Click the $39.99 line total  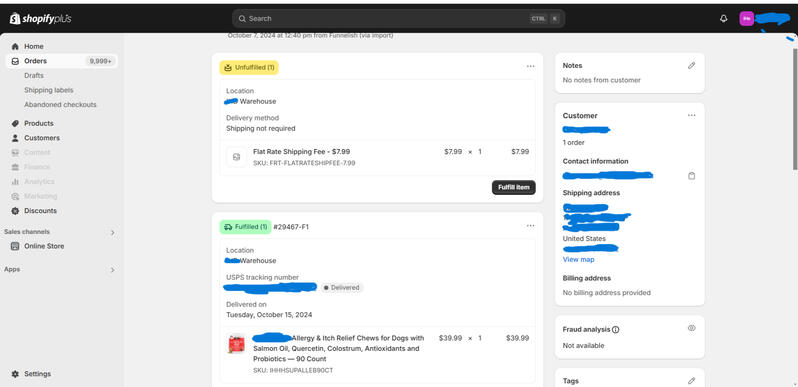coord(518,338)
